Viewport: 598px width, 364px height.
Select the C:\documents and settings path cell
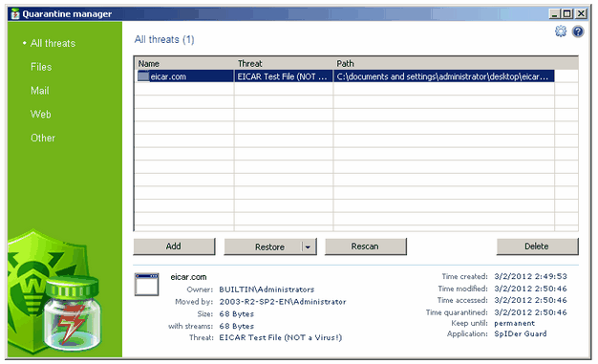pyautogui.click(x=444, y=76)
